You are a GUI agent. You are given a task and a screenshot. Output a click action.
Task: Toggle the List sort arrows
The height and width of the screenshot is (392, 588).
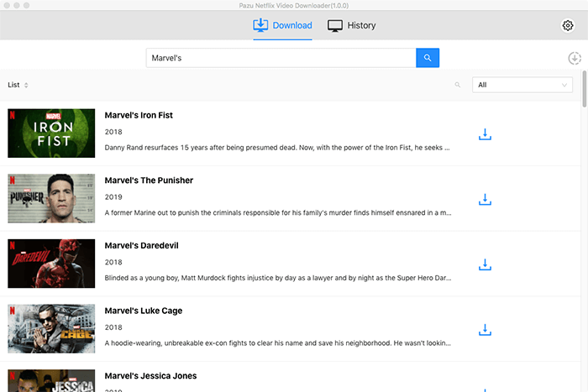click(x=26, y=85)
